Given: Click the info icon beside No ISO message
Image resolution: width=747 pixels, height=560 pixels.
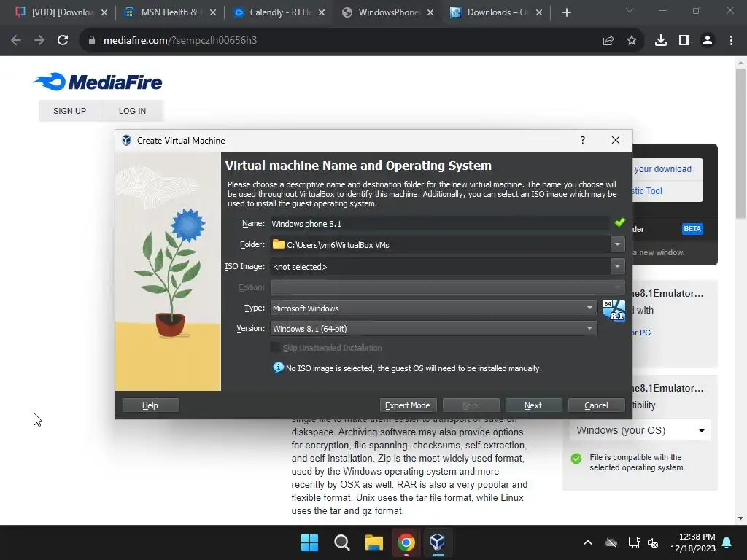Looking at the screenshot, I should click(278, 367).
